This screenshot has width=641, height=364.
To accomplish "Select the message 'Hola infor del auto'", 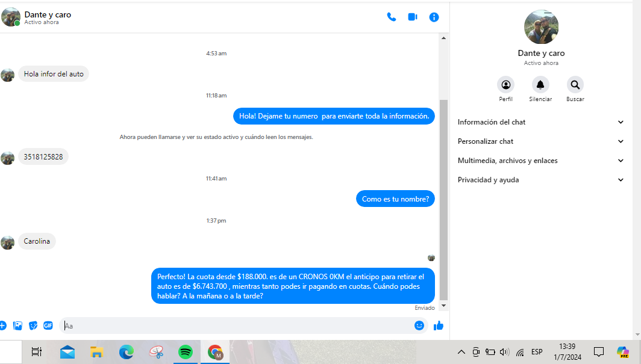I will [54, 74].
